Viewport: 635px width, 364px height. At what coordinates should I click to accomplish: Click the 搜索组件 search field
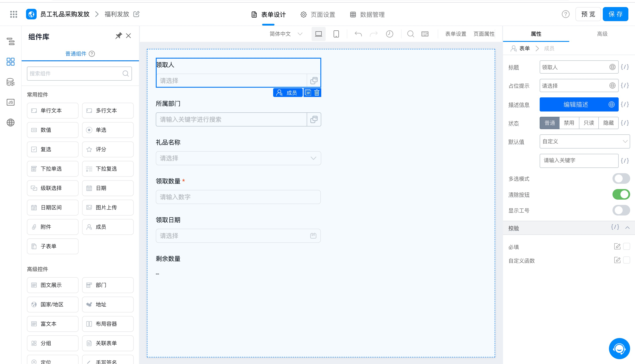(x=79, y=74)
